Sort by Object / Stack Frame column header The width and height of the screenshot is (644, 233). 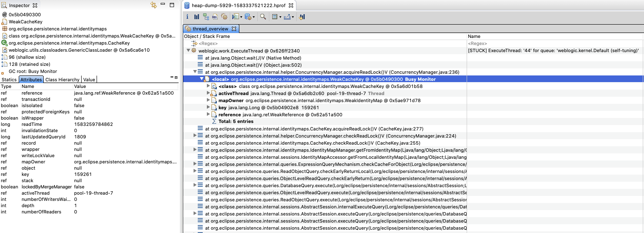(325, 36)
